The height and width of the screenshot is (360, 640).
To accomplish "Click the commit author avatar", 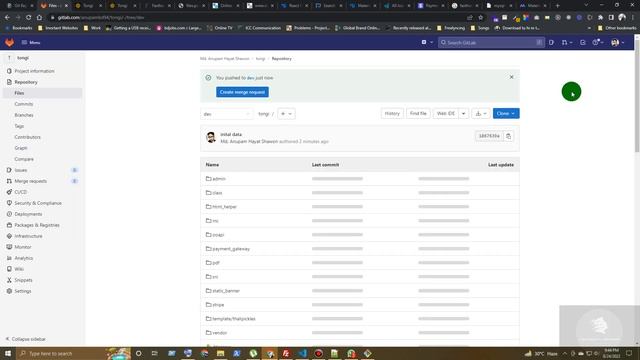I will pyautogui.click(x=211, y=137).
